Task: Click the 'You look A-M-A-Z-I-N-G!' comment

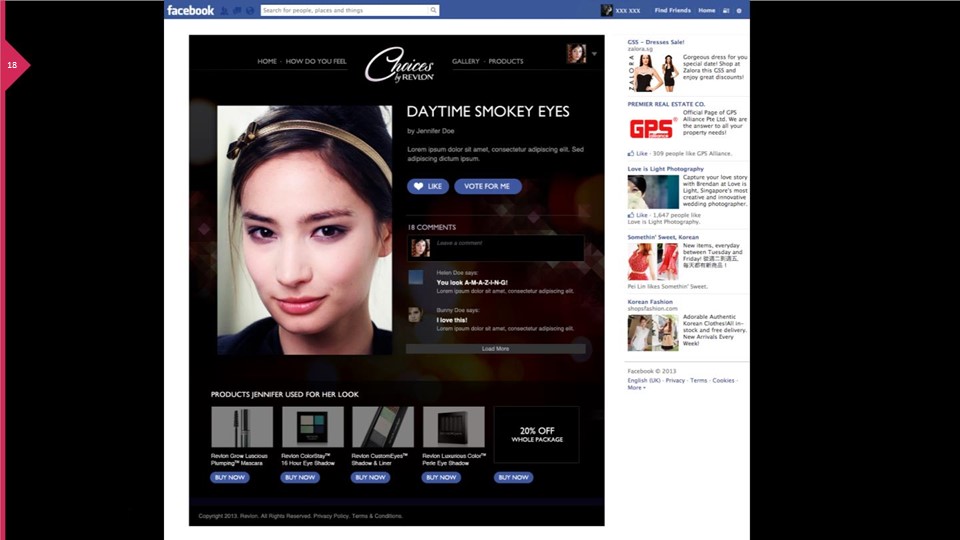Action: coord(472,283)
